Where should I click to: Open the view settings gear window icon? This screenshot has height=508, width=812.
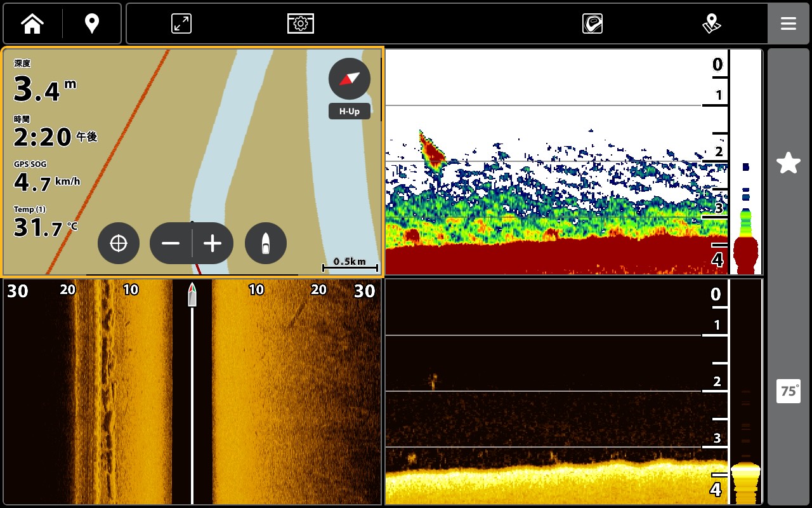(x=300, y=24)
